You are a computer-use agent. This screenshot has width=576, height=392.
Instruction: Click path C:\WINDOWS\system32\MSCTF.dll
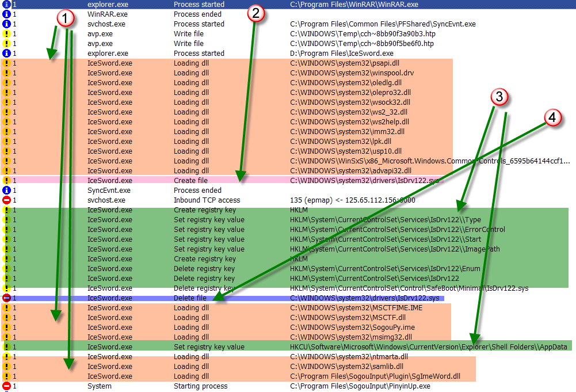(348, 317)
